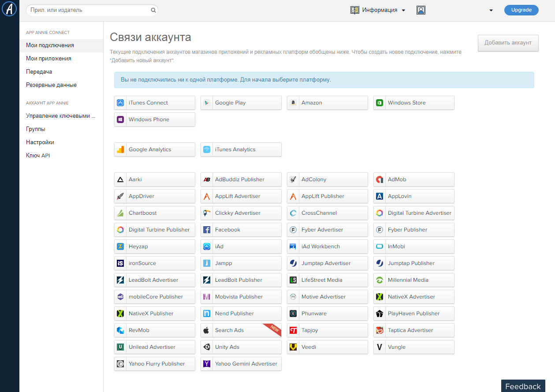
Task: Select the Jampp platform button
Action: 241,263
